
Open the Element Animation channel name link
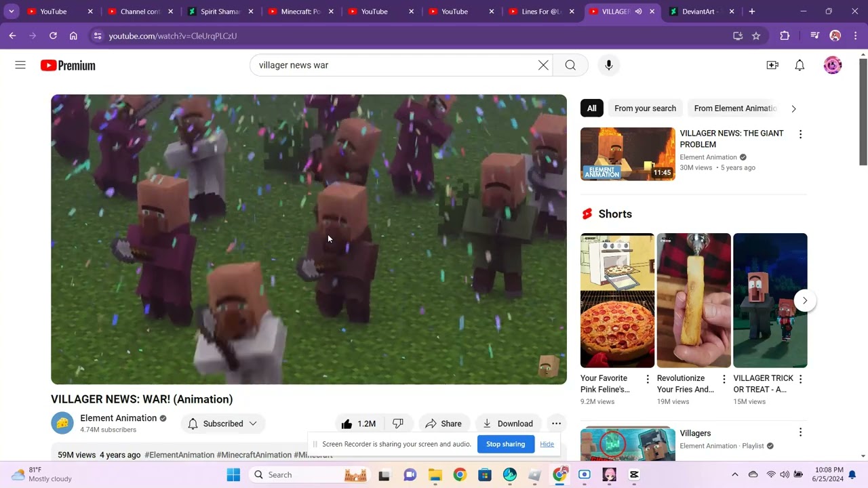tap(118, 418)
